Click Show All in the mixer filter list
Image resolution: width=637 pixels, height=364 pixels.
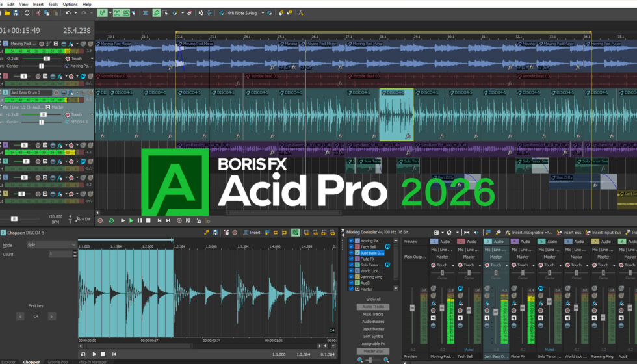click(x=373, y=299)
